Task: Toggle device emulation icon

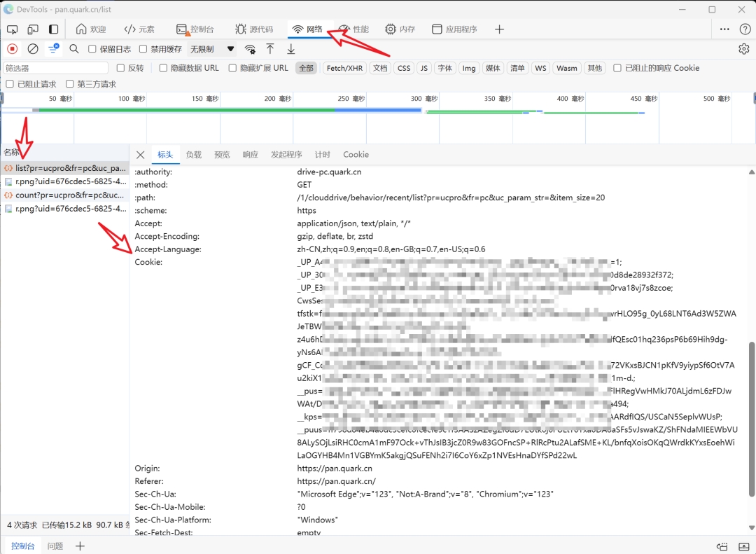Action: click(x=33, y=29)
